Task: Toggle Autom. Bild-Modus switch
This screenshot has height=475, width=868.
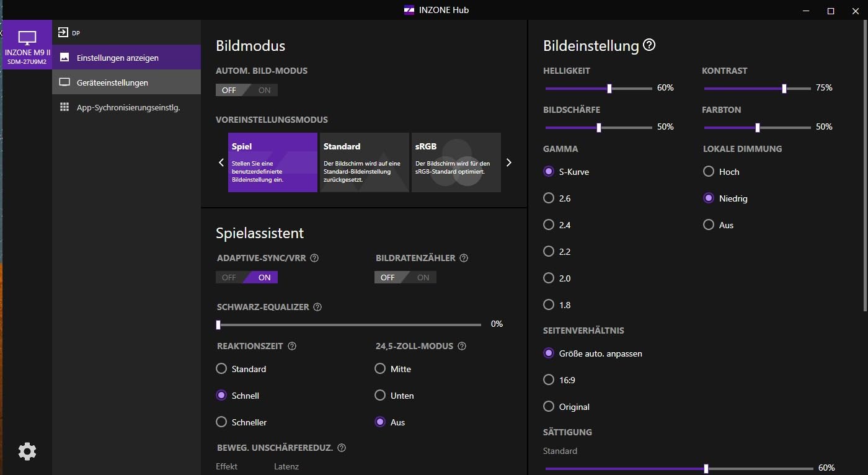Action: [x=247, y=90]
